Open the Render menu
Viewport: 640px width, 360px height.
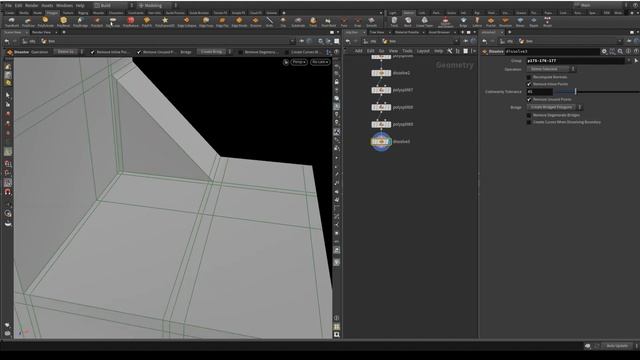tap(31, 6)
